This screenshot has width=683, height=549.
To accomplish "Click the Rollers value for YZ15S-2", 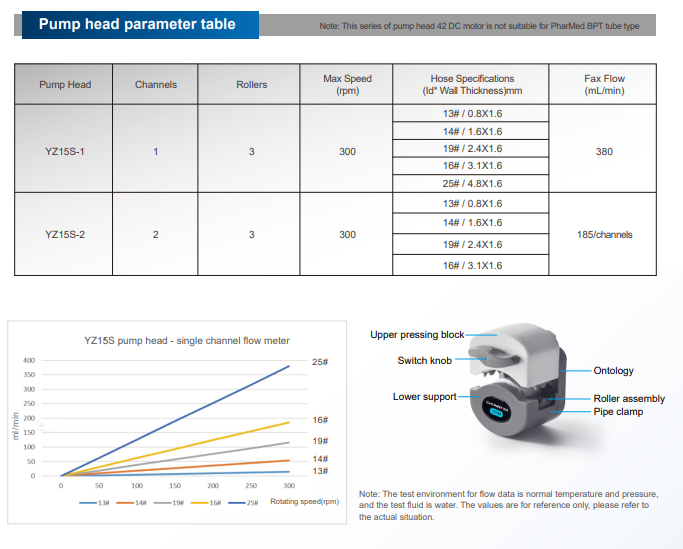I will [251, 234].
